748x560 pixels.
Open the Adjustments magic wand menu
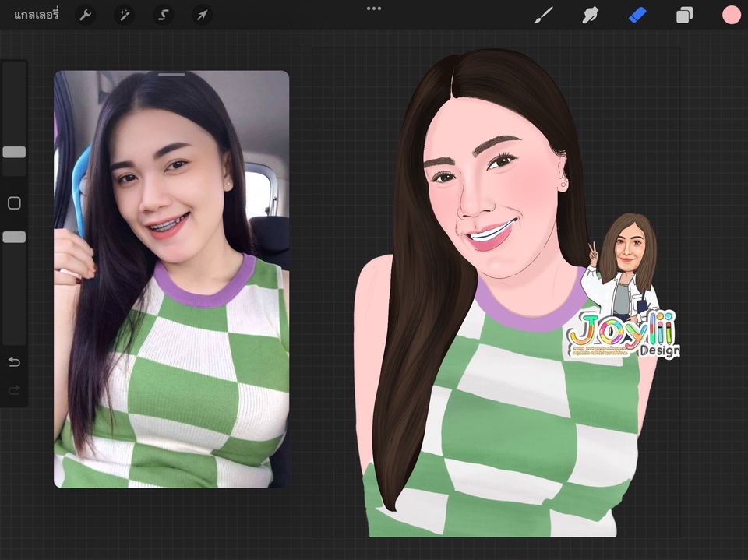coord(124,15)
